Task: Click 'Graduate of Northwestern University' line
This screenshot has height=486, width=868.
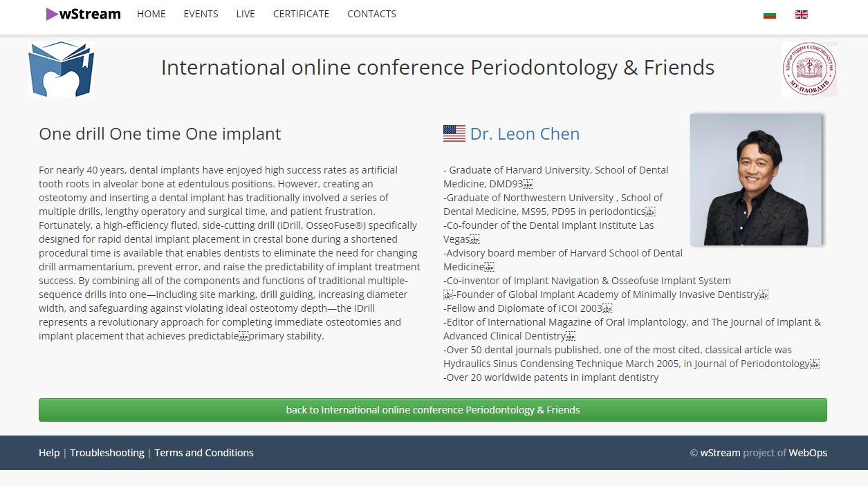Action: click(553, 205)
